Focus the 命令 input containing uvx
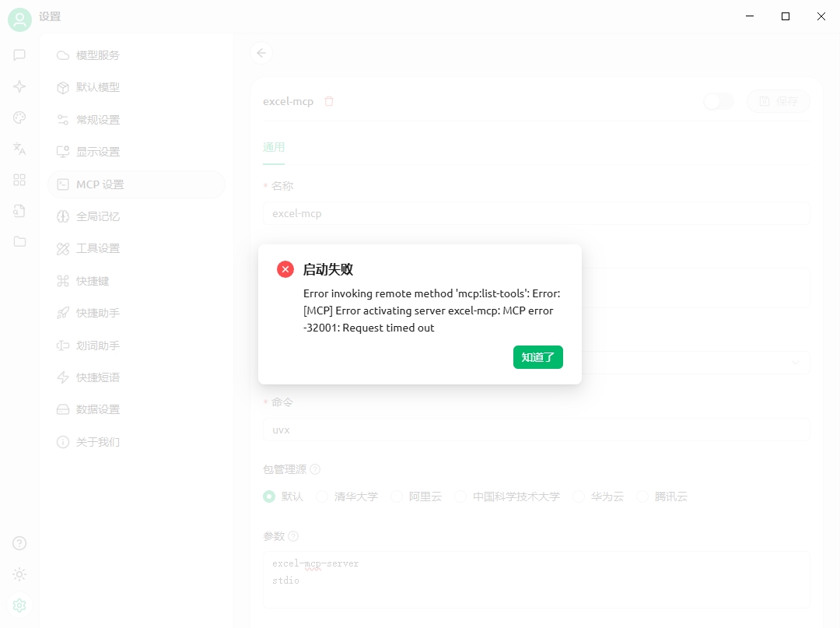This screenshot has width=840, height=628. click(536, 430)
